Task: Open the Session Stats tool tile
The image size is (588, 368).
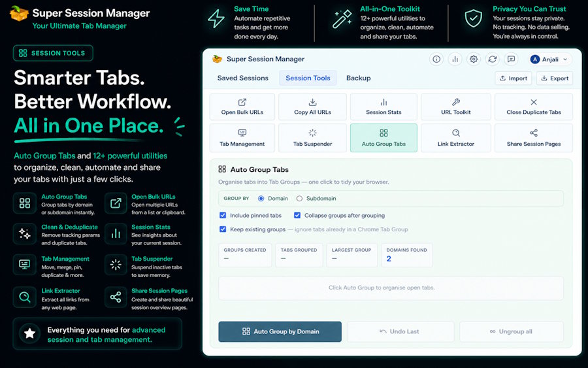Action: click(x=384, y=107)
